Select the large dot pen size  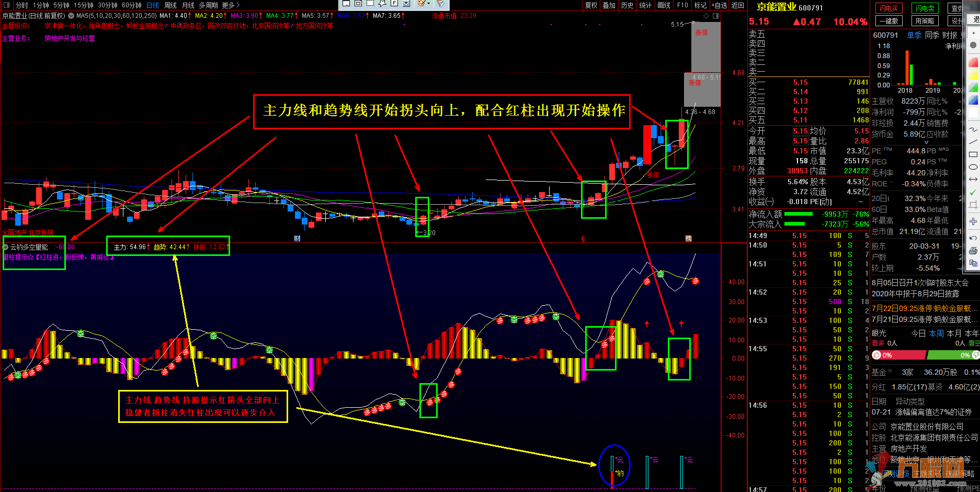coord(973,45)
